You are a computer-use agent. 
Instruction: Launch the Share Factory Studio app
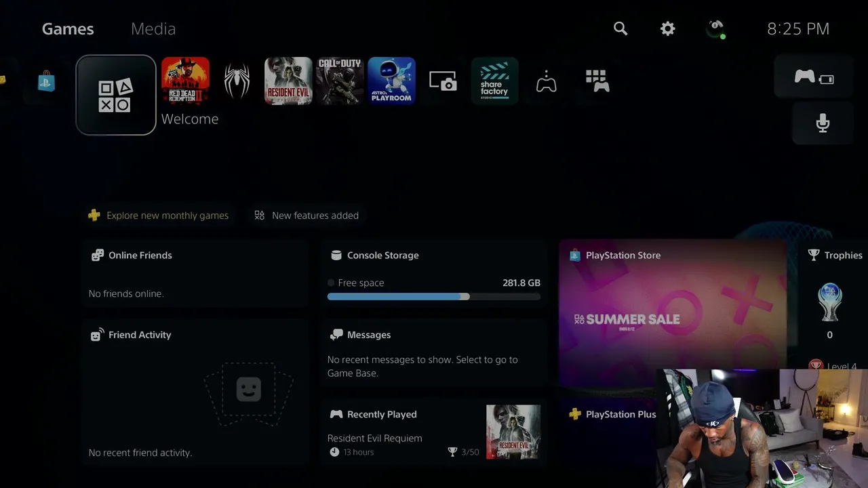pos(494,81)
